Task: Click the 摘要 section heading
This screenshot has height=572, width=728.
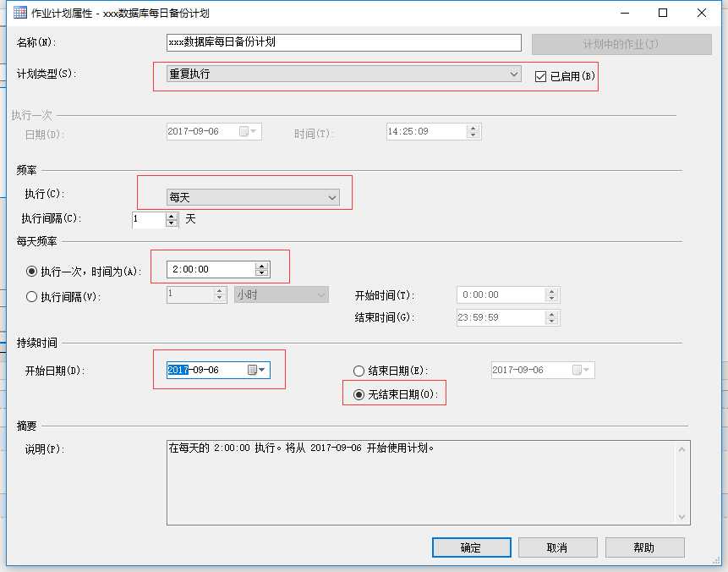Action: (x=26, y=426)
